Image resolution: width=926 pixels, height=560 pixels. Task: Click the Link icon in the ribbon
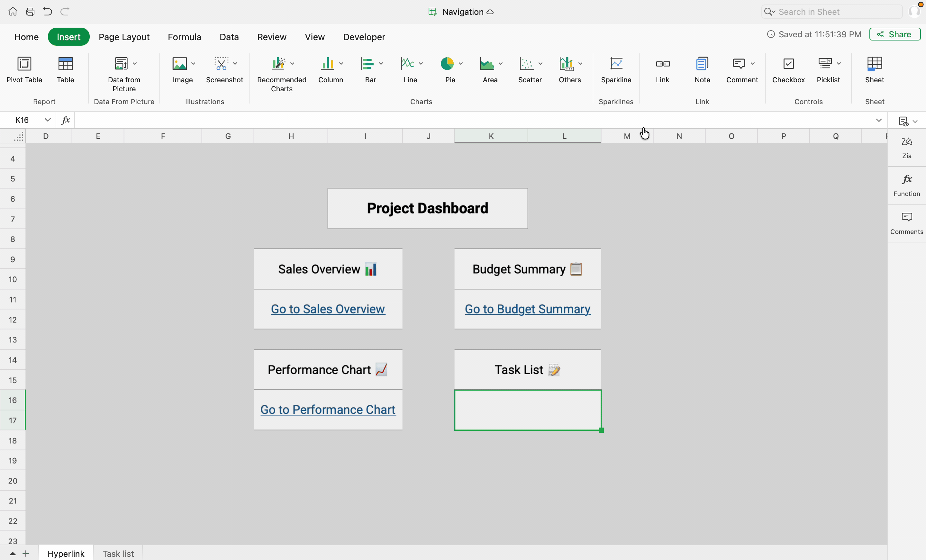(x=662, y=64)
